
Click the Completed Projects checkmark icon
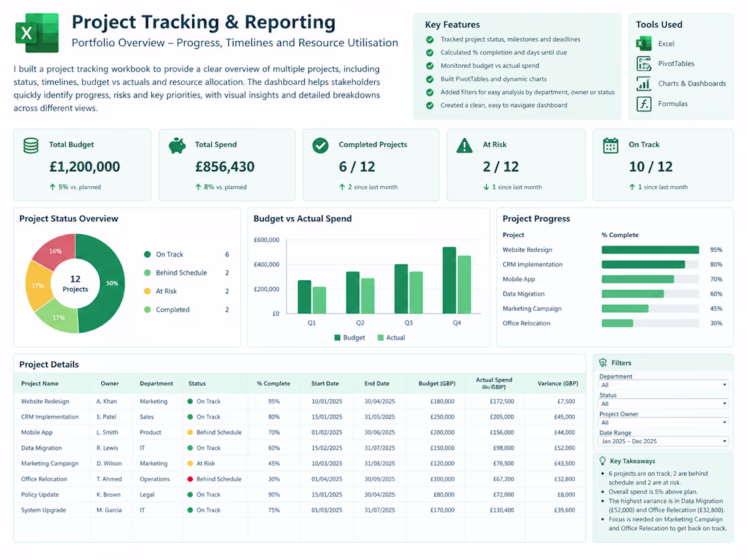[320, 145]
